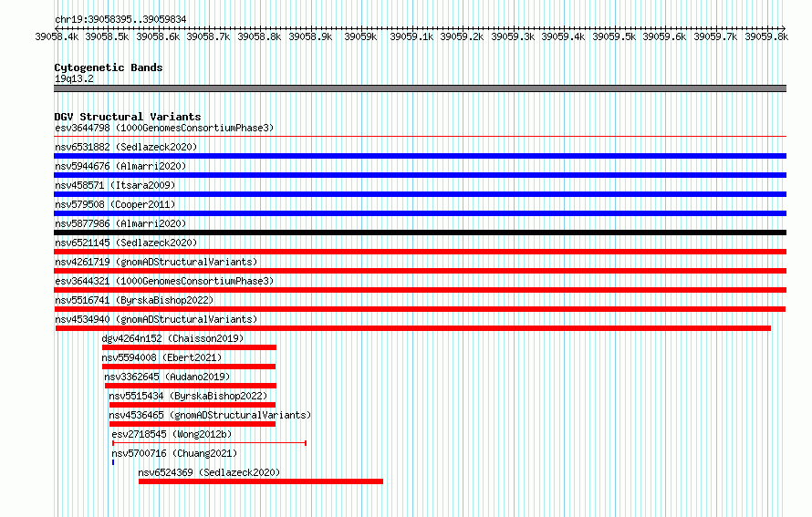Click the red bar under nsv6521145
The height and width of the screenshot is (517, 812).
click(x=420, y=252)
